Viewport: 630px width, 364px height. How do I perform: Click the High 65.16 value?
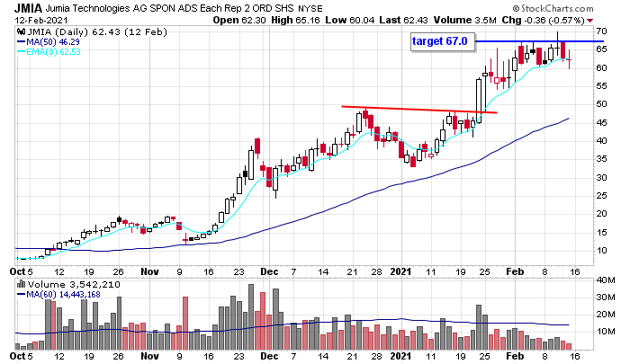coord(295,20)
